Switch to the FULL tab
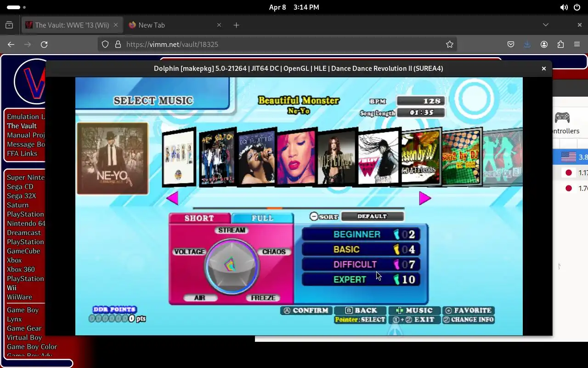588x368 pixels. 262,218
